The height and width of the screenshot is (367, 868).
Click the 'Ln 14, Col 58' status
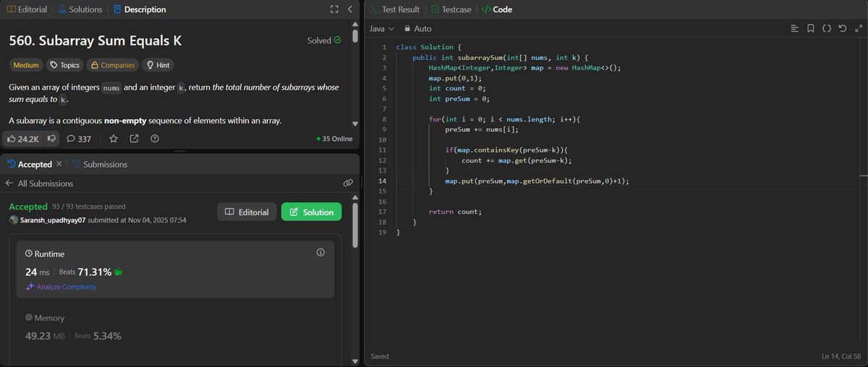pyautogui.click(x=842, y=356)
